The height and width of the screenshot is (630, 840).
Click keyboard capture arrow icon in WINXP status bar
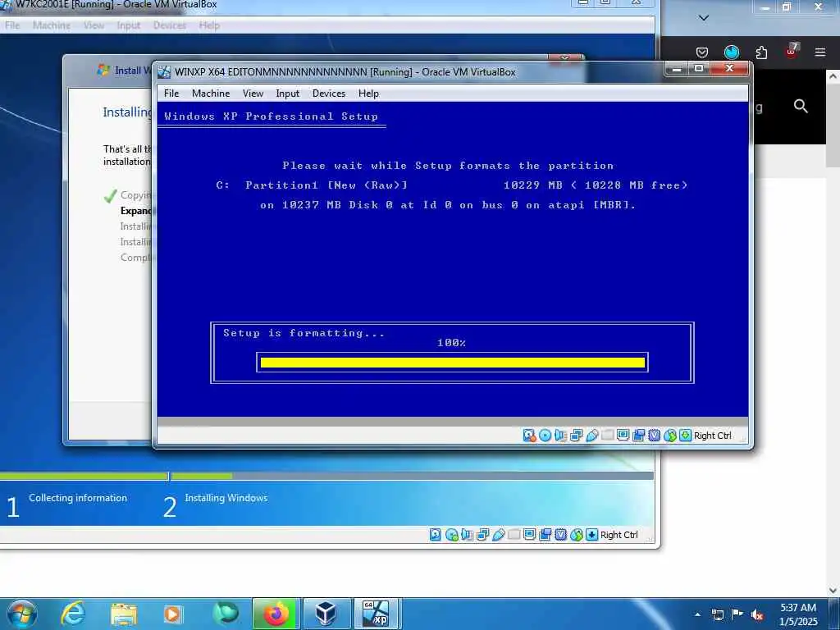685,436
